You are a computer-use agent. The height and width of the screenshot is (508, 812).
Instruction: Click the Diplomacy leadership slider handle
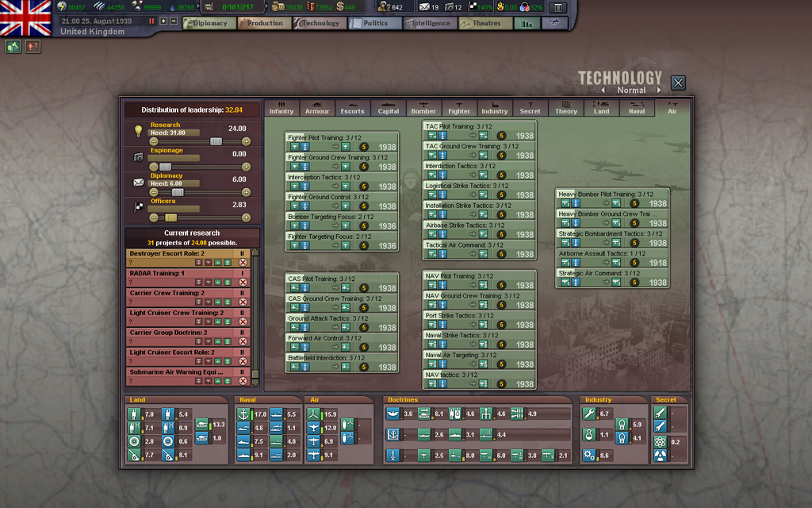(178, 192)
